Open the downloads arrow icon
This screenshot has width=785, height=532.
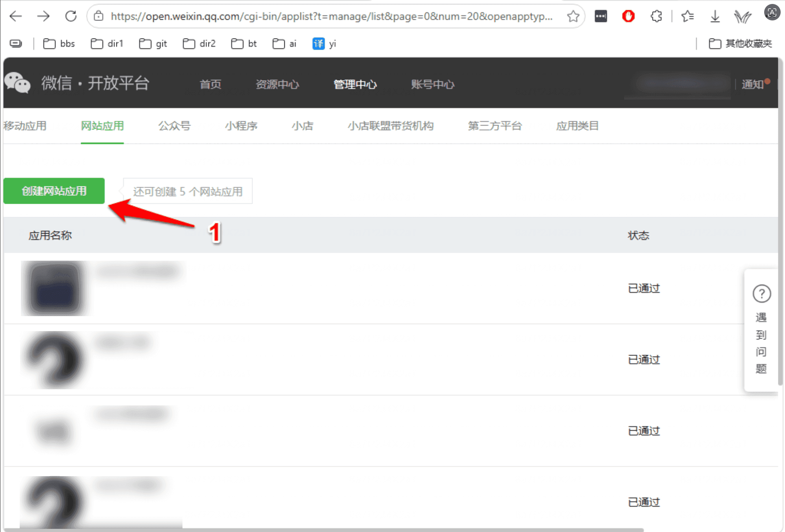tap(715, 16)
